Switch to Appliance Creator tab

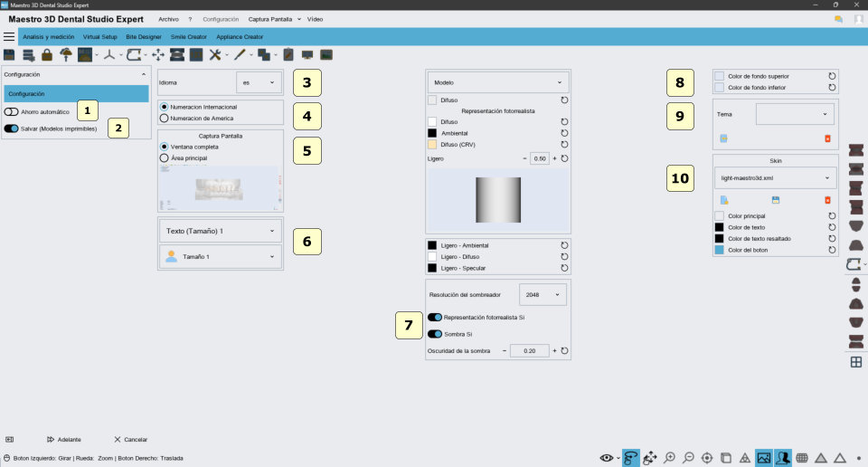coord(239,36)
